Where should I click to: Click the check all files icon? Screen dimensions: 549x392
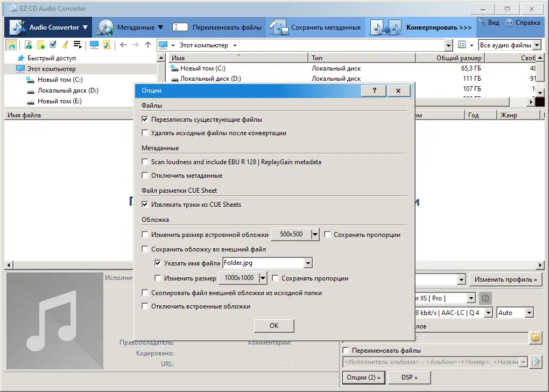pos(53,45)
